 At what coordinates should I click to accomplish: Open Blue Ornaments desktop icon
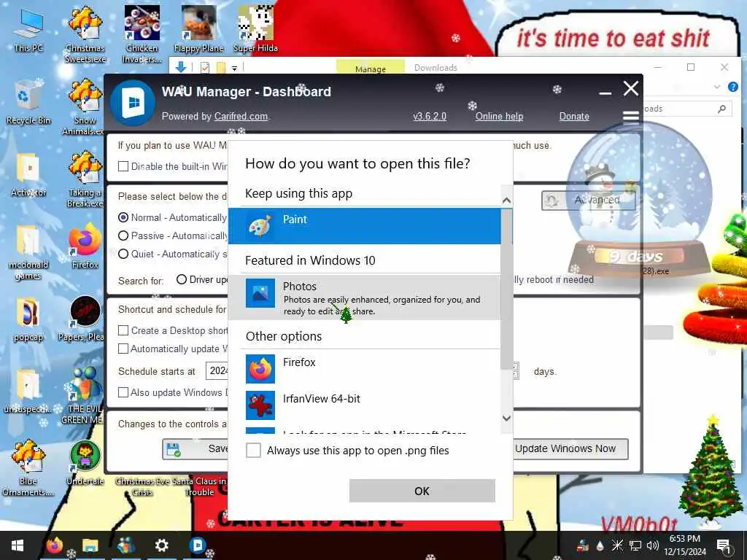(28, 469)
